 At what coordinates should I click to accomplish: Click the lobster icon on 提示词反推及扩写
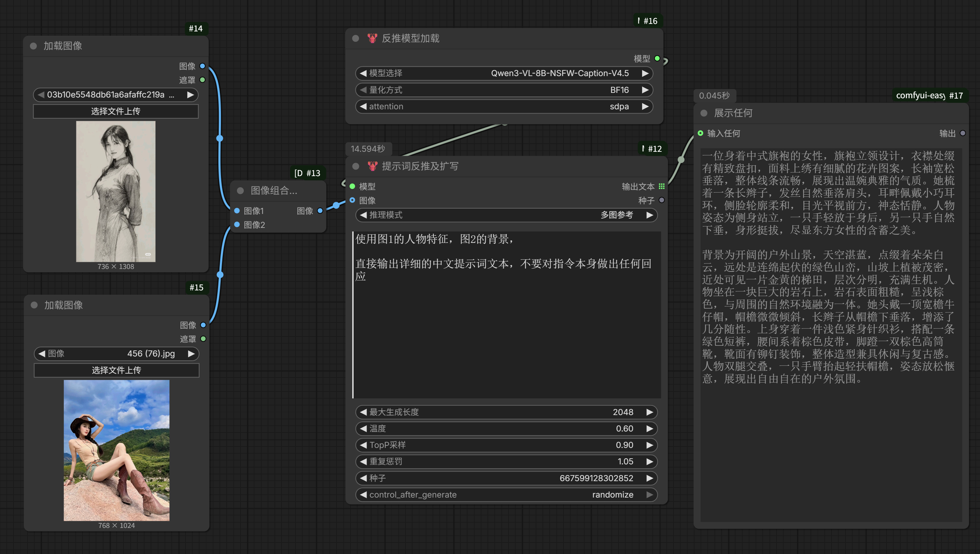[373, 166]
